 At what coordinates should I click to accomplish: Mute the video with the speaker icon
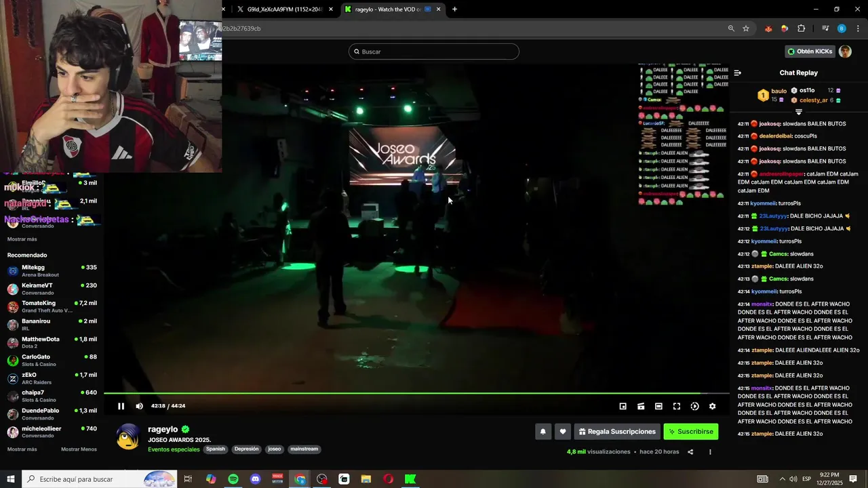point(139,406)
